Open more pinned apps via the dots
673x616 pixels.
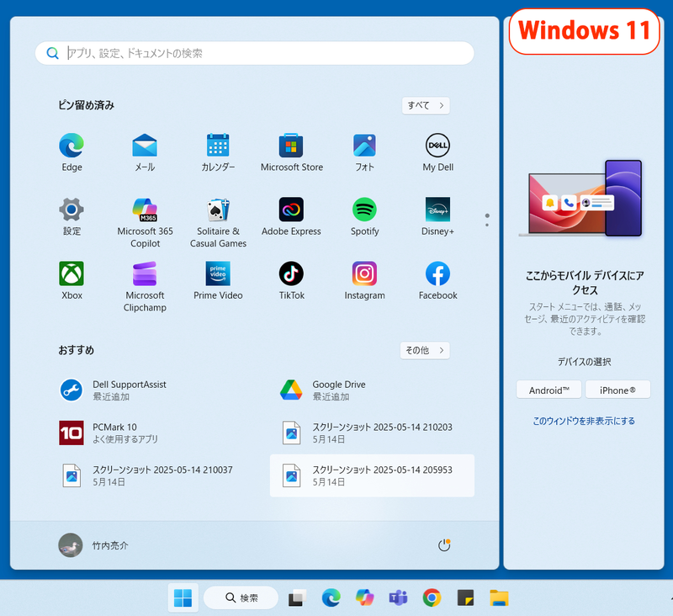point(487,219)
